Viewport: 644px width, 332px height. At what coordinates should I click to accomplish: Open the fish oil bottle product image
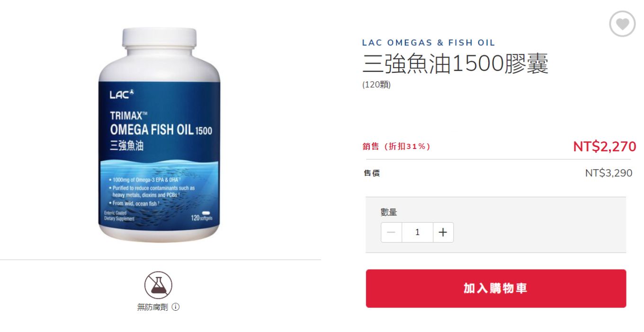[159, 135]
